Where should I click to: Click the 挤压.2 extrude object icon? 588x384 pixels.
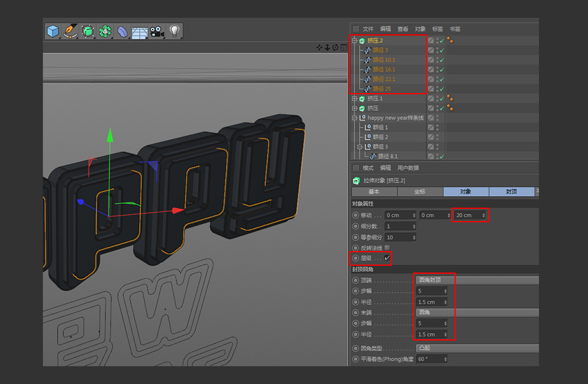point(362,40)
